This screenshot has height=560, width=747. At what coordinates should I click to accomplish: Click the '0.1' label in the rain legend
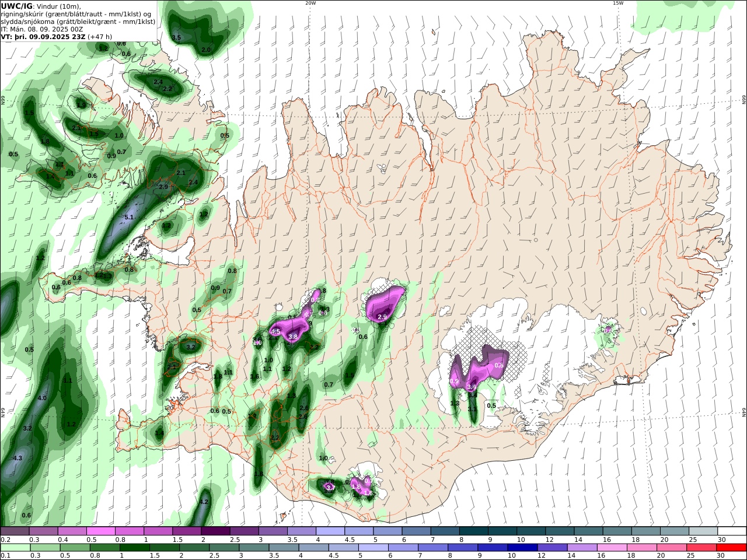pos(5,555)
